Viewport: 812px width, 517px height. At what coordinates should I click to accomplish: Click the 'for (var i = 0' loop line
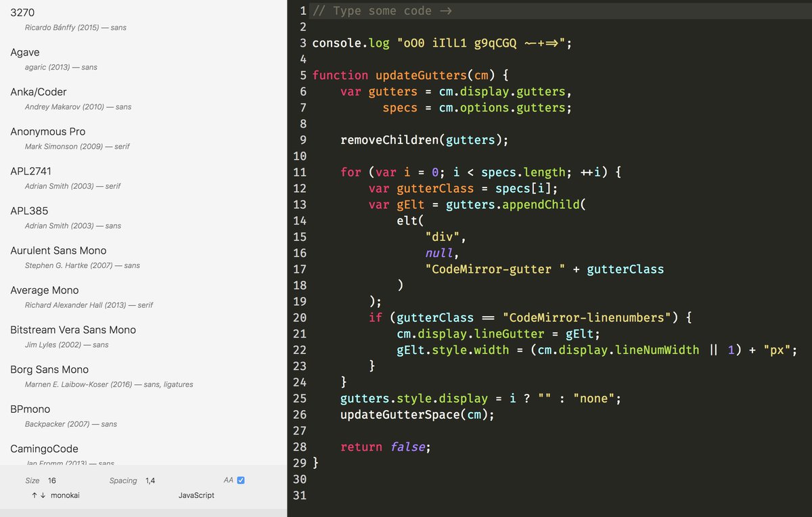[x=481, y=173]
